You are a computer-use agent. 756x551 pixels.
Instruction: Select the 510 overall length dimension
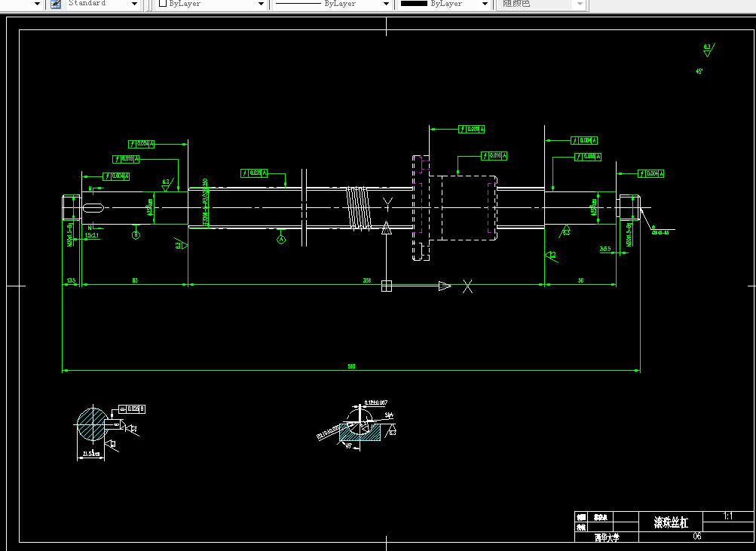click(x=351, y=367)
